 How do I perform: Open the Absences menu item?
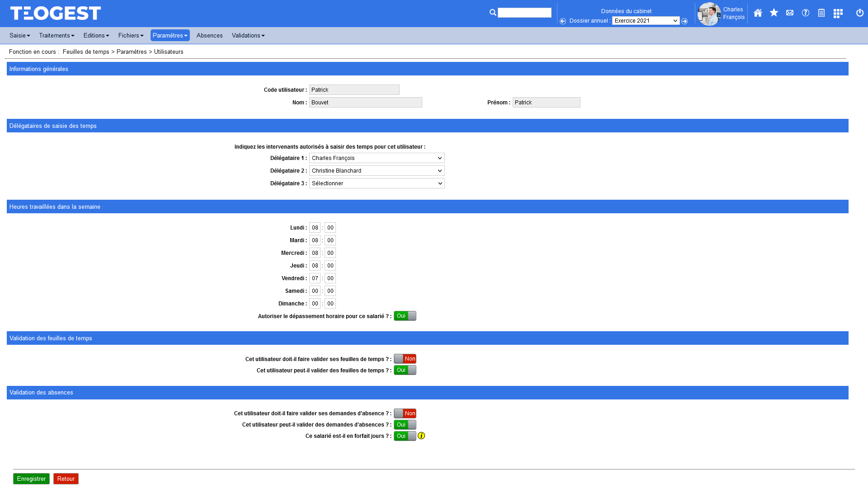(x=209, y=35)
